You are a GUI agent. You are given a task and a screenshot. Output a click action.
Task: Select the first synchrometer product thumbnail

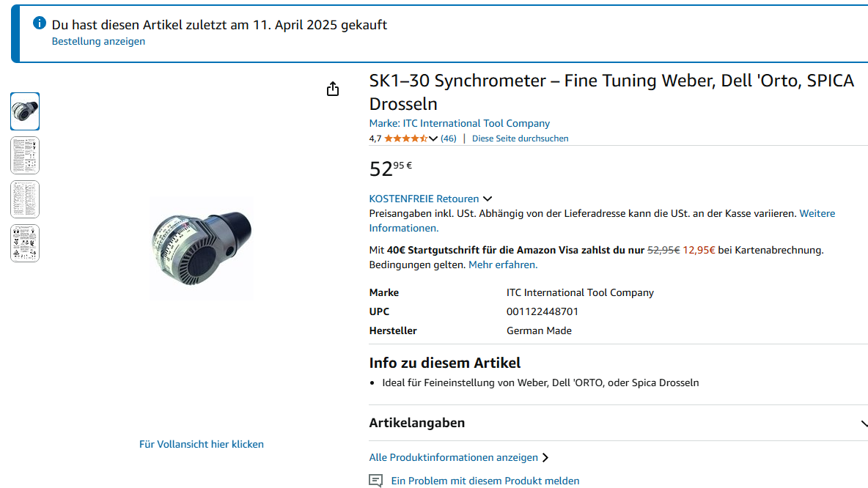25,111
